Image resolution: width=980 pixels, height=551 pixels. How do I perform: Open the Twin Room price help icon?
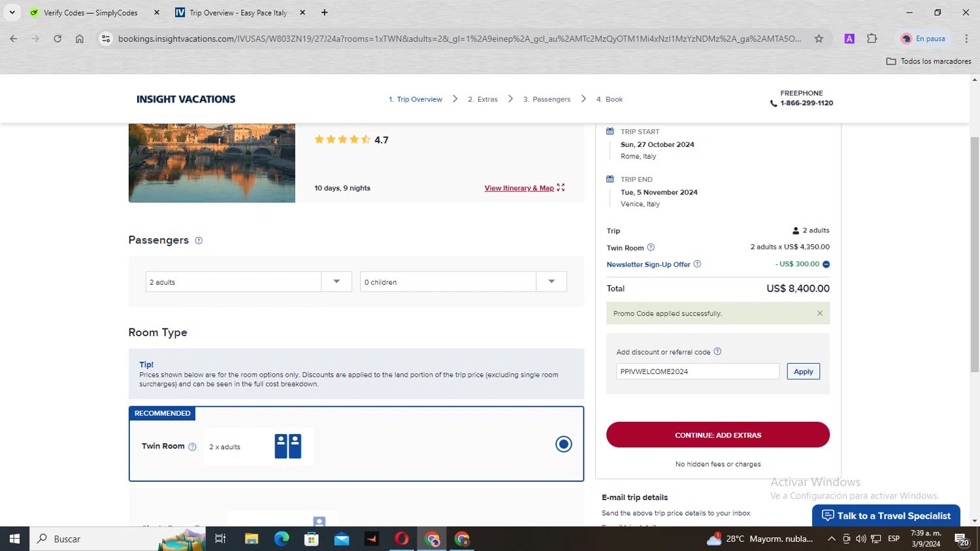pos(651,247)
